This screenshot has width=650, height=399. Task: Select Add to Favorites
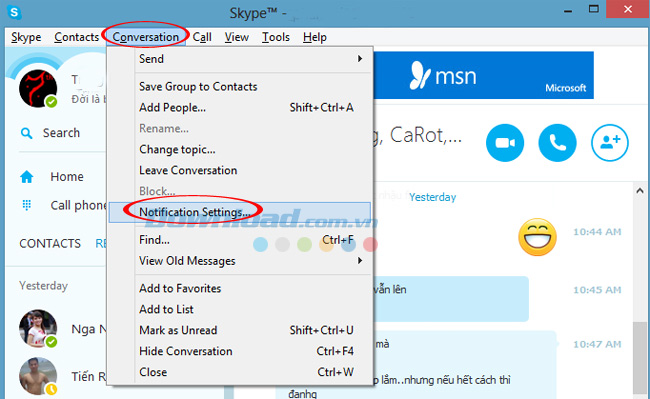240,288
